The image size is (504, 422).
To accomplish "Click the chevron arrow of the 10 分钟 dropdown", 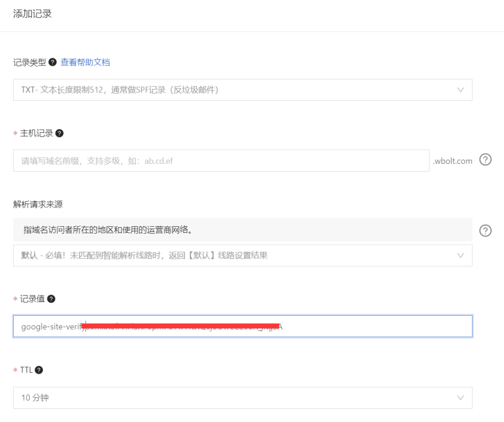I will (461, 397).
